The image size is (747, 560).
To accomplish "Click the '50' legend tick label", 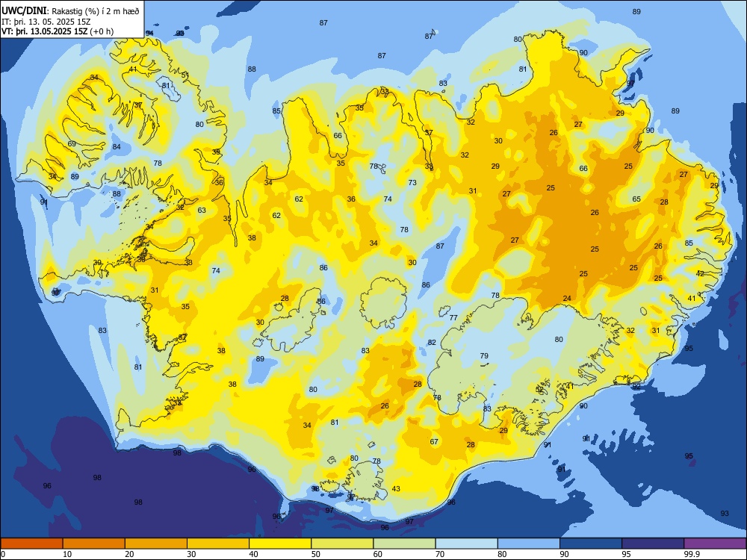I will pyautogui.click(x=316, y=554).
